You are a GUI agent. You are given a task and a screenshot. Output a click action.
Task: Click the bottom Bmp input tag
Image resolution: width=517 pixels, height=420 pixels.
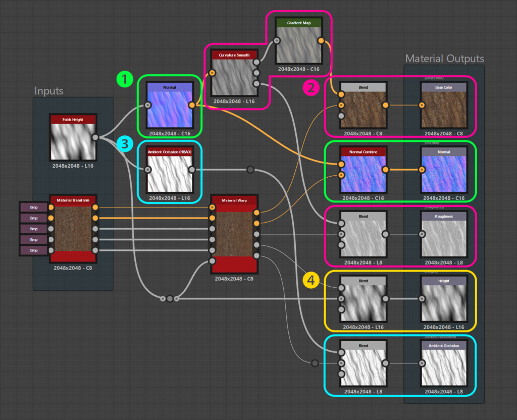(34, 250)
